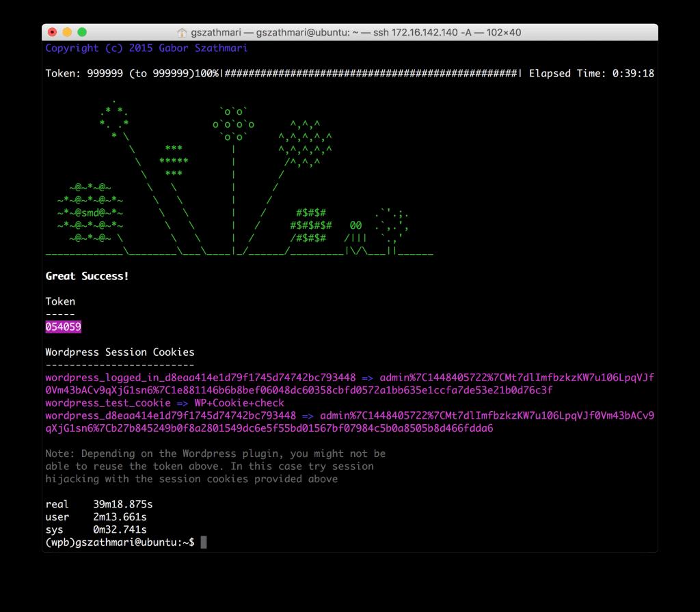Click the sys 0m32.741s timing line
Screen dimensions: 700x612
pos(96,529)
